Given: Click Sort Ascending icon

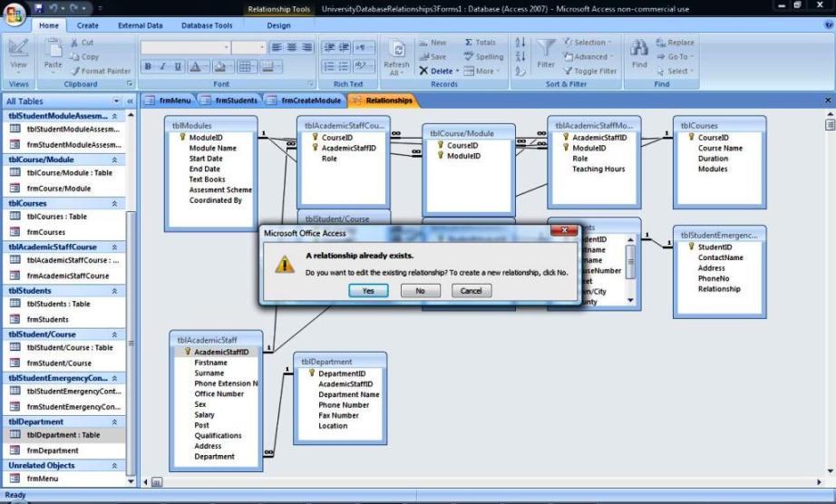Looking at the screenshot, I should click(520, 42).
